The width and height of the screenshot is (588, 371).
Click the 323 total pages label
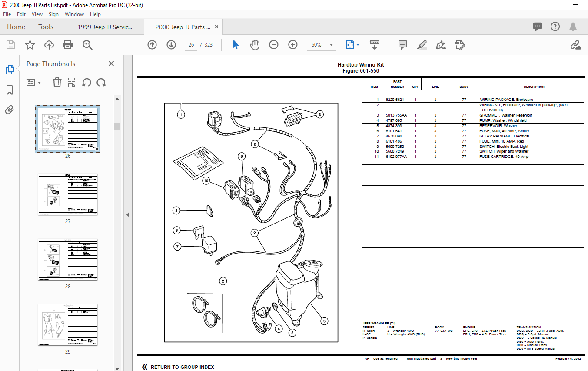click(209, 45)
